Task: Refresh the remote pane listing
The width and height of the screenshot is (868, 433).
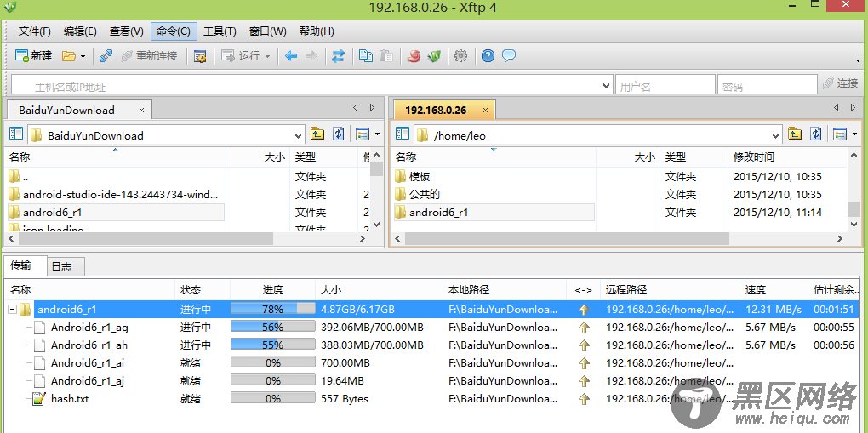Action: (815, 134)
